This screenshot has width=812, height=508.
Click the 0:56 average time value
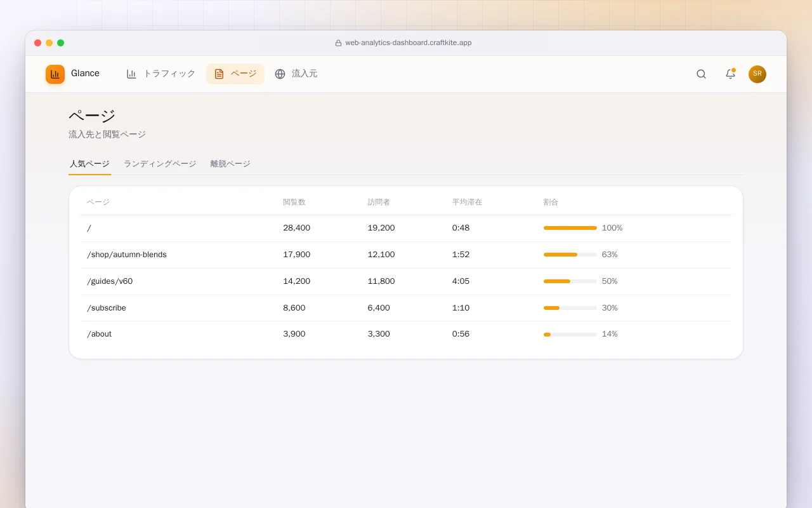point(461,334)
